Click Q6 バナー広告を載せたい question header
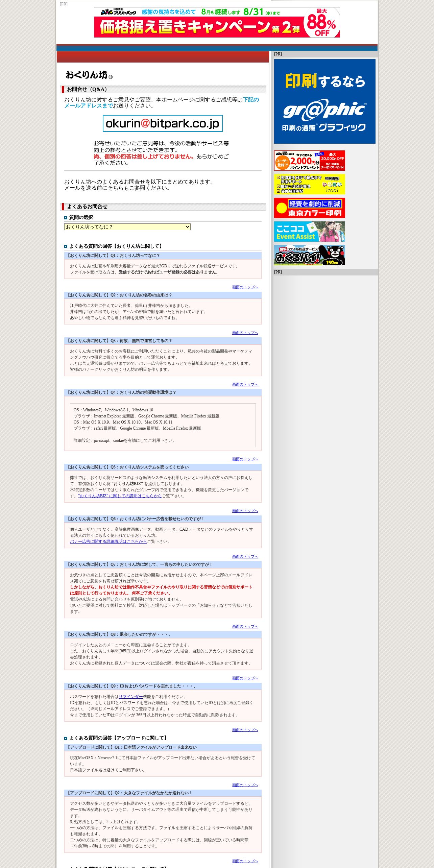Image resolution: width=434 pixels, height=868 pixels. [x=163, y=519]
